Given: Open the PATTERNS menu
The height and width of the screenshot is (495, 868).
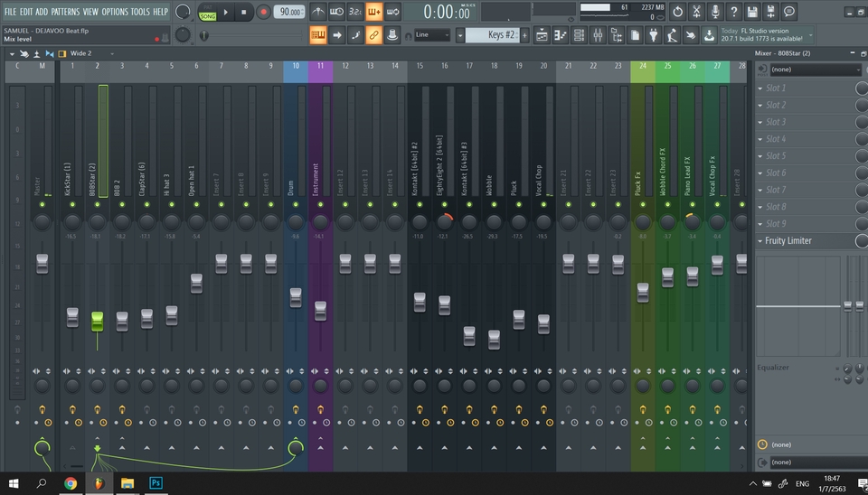Looking at the screenshot, I should [65, 12].
